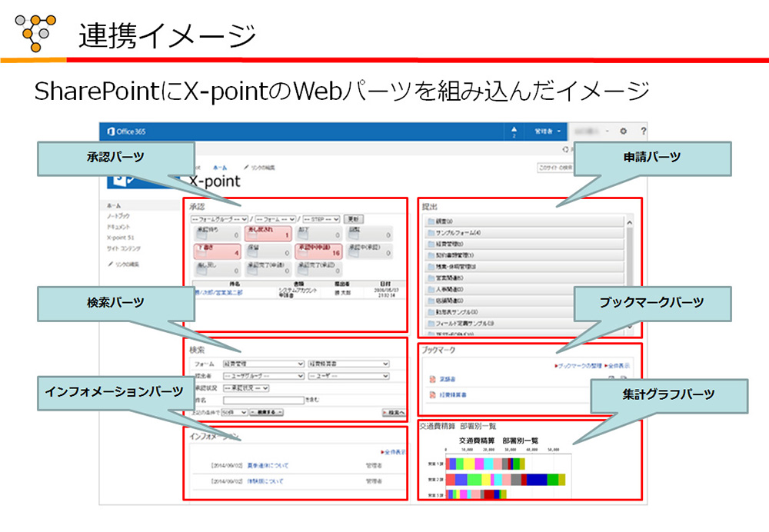
Task: Click the help question mark icon
Action: coord(643,131)
